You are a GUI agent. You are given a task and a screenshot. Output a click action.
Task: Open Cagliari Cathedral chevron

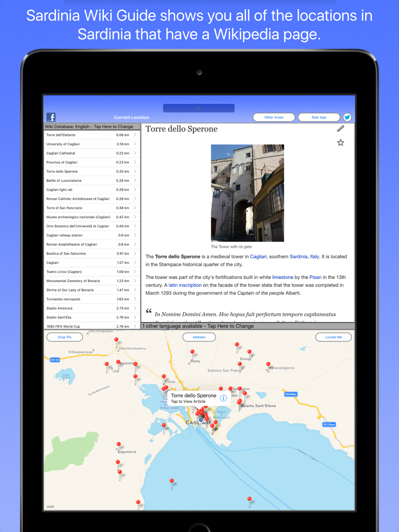point(135,153)
